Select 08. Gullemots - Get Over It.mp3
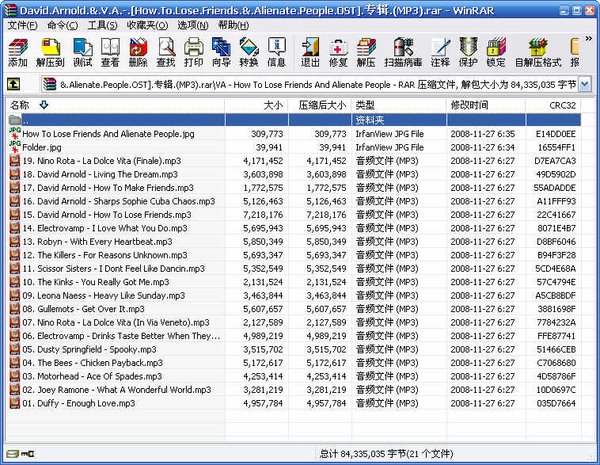The image size is (600, 465). coord(293,309)
